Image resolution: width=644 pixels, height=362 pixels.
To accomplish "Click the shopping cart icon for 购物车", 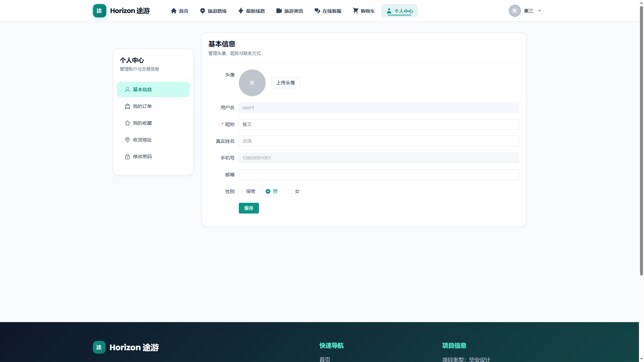I will point(356,11).
